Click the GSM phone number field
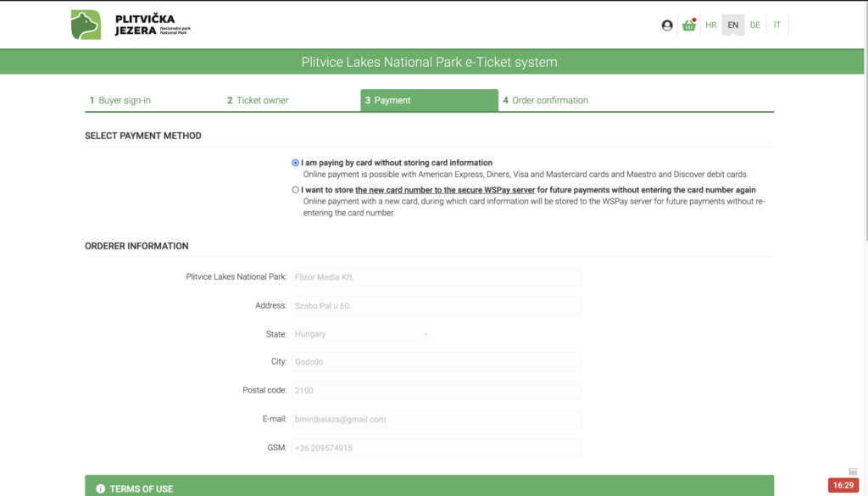The height and width of the screenshot is (496, 868). [x=436, y=448]
